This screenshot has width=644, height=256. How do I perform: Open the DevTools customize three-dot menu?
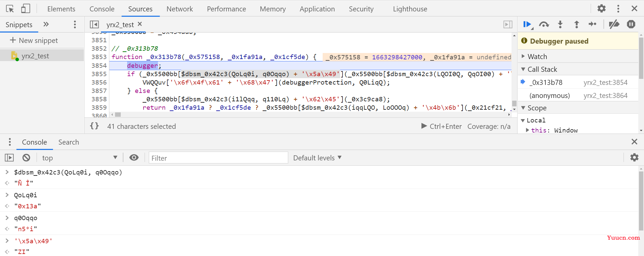click(x=618, y=8)
